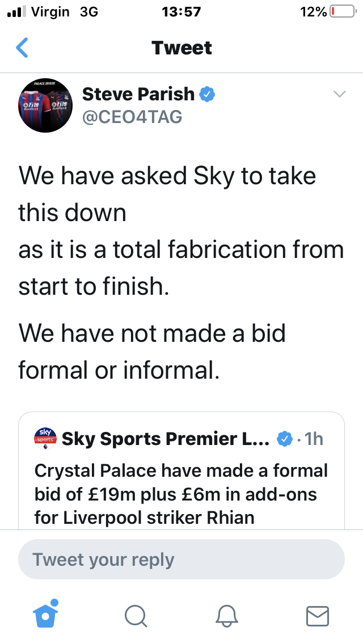Open tweet options chevron menu
This screenshot has width=363, height=644.
point(340,94)
